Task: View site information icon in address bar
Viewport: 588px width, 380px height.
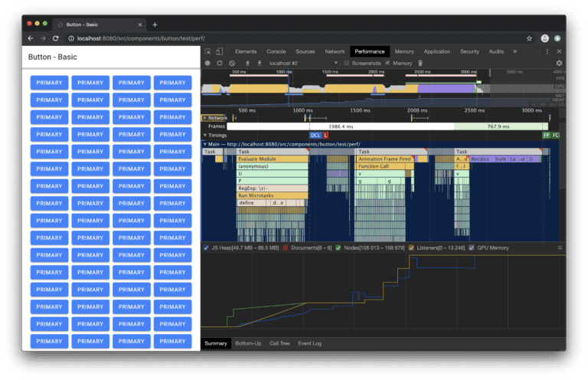Action: pos(71,38)
